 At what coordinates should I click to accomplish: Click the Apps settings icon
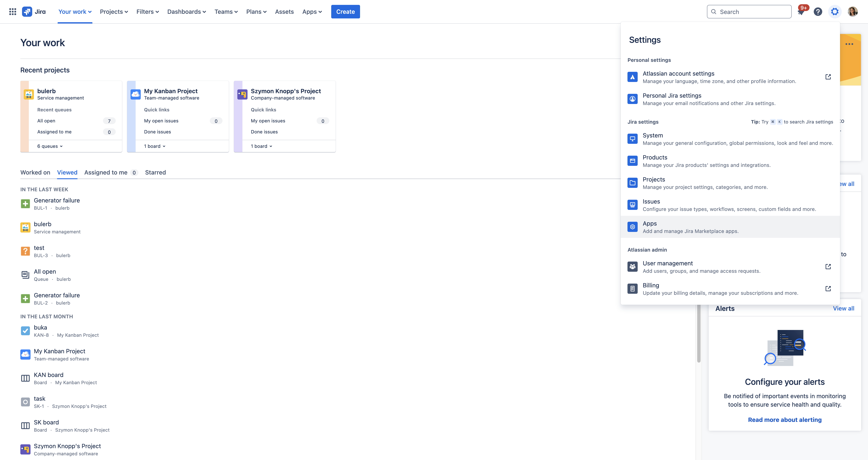point(633,227)
